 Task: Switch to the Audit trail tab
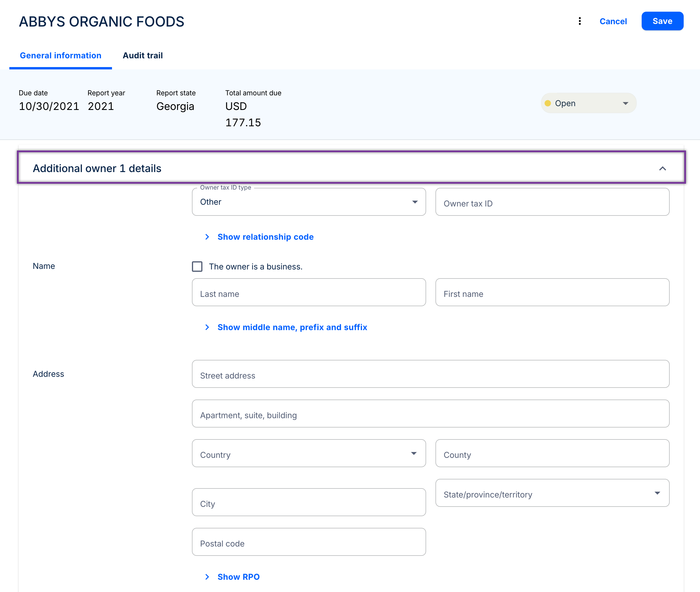click(x=143, y=55)
